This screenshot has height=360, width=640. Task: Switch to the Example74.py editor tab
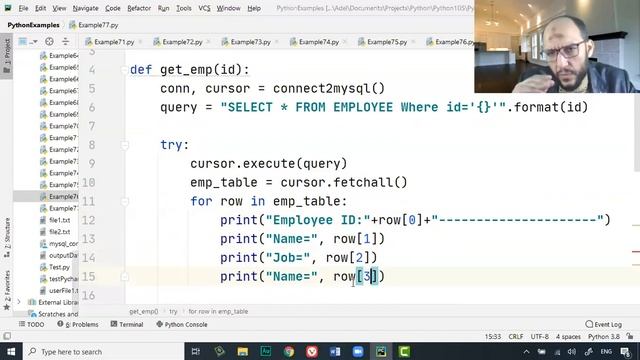[318, 42]
